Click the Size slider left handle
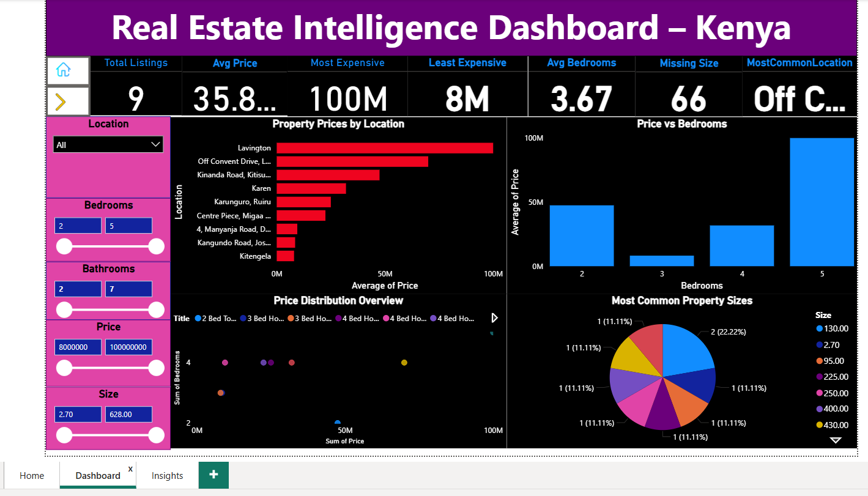868x496 pixels. tap(64, 435)
